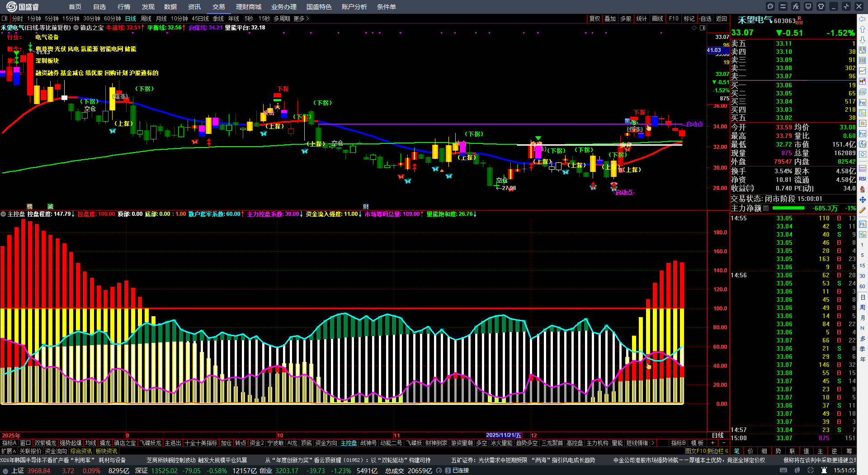Toggle the -自选 watchlist button

[x=705, y=19]
